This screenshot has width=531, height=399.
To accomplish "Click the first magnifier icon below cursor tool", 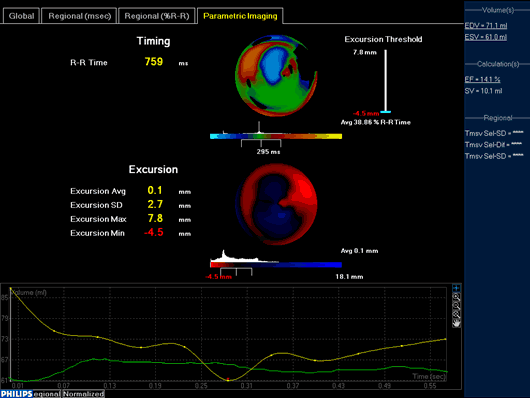I will pyautogui.click(x=456, y=297).
